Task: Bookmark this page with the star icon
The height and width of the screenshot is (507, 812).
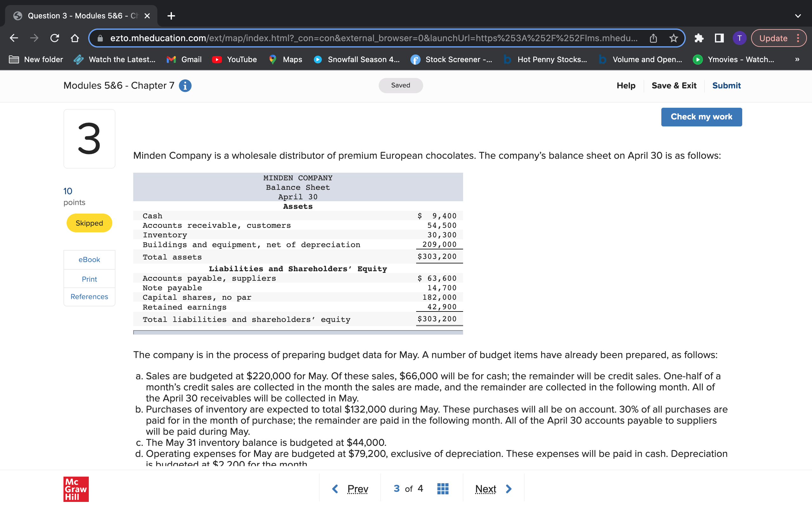Action: click(673, 38)
